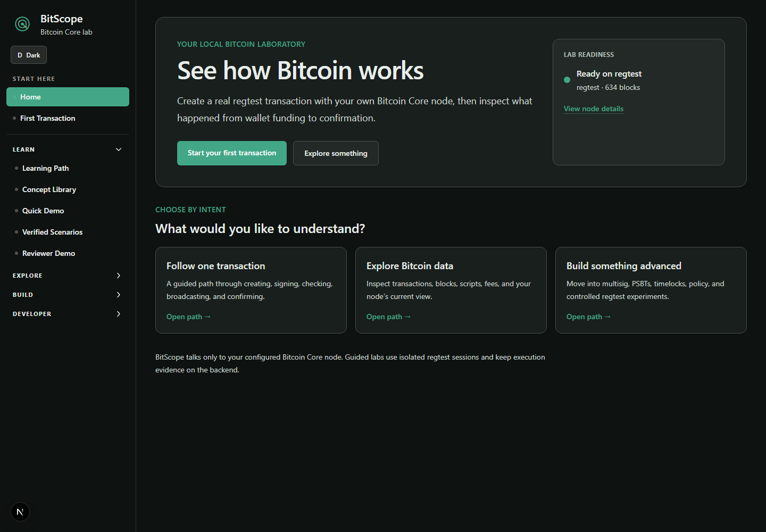Click the Ready on regtest status text

coord(609,74)
